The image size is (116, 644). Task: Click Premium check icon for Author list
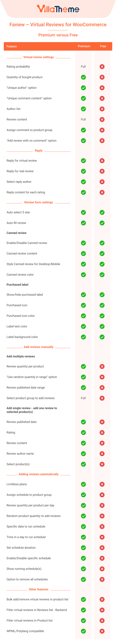tap(83, 109)
